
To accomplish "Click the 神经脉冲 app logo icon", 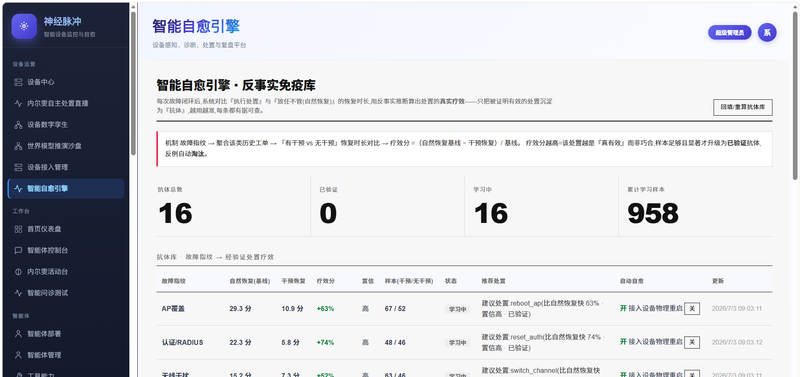I will [x=24, y=27].
